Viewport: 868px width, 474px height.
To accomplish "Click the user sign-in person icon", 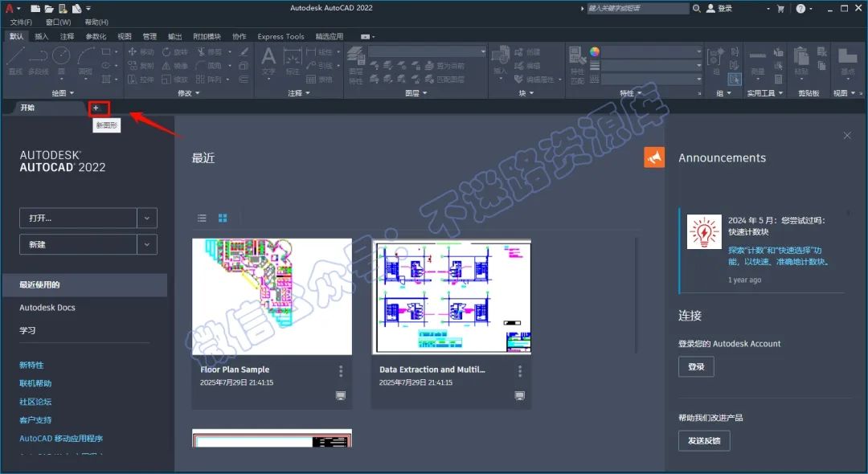I will [x=710, y=8].
